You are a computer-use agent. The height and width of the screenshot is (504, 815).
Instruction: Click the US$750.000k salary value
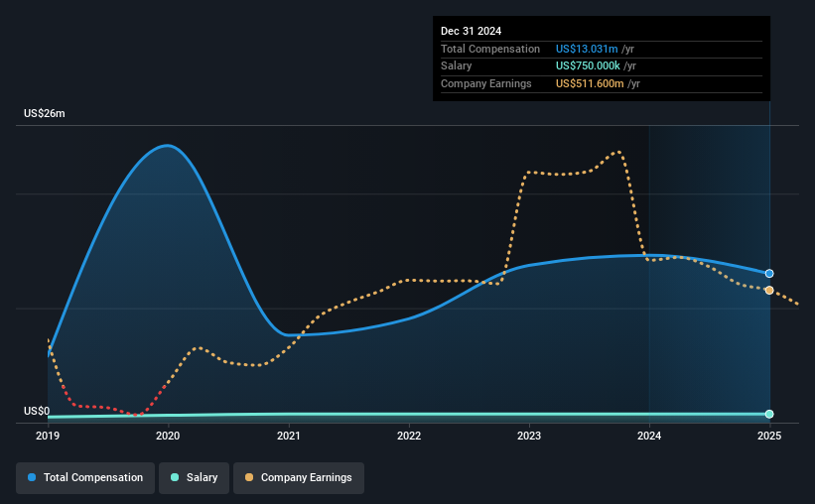[x=588, y=66]
